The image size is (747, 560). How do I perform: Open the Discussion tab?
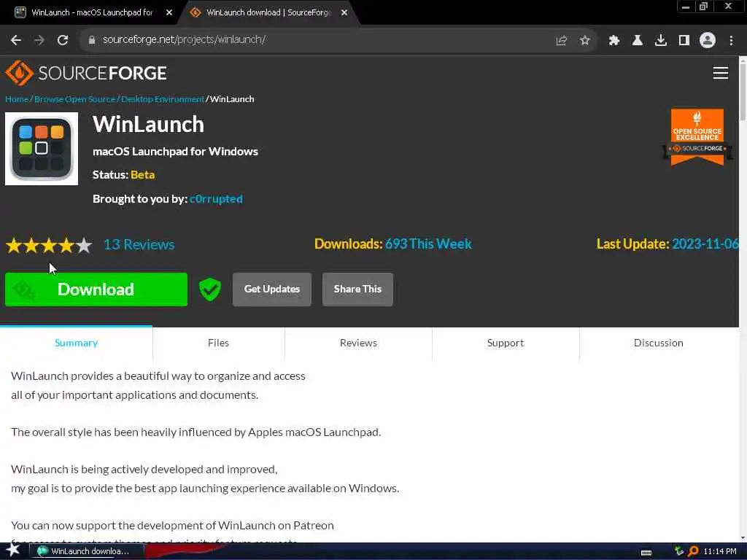[x=659, y=343]
